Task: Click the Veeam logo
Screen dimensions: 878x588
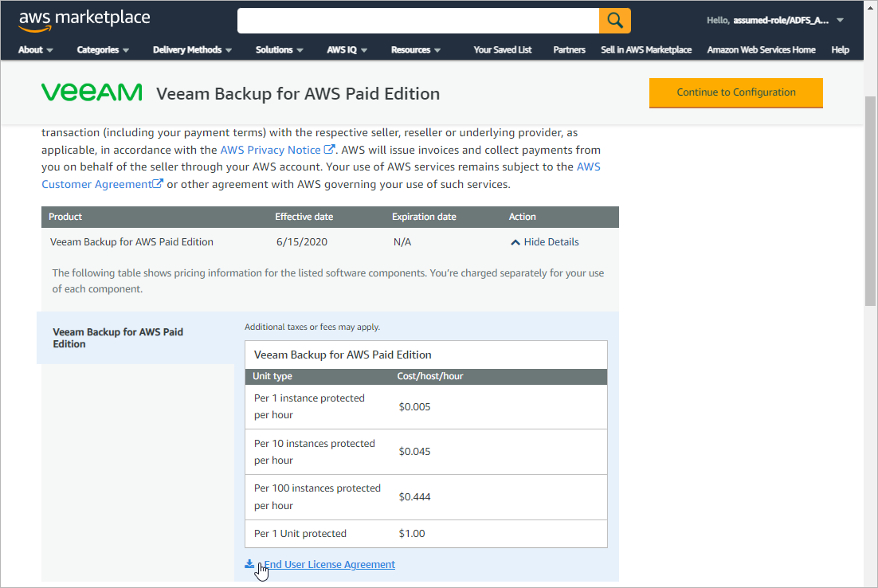Action: pos(92,92)
